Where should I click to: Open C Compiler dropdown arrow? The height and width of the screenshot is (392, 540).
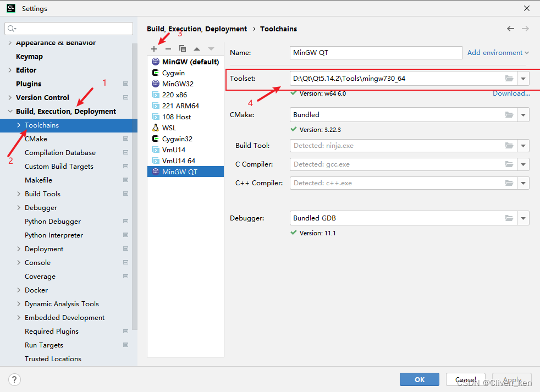pyautogui.click(x=523, y=164)
